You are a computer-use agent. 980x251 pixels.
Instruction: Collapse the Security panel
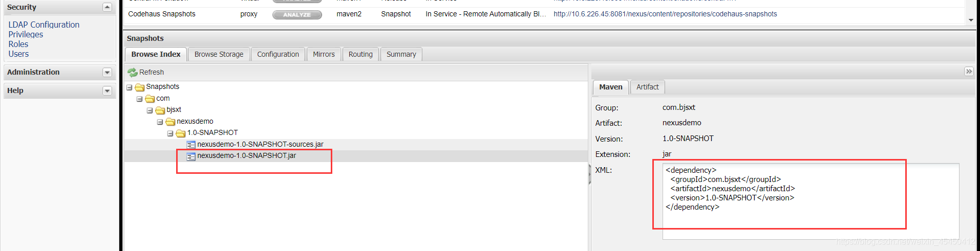(x=107, y=7)
